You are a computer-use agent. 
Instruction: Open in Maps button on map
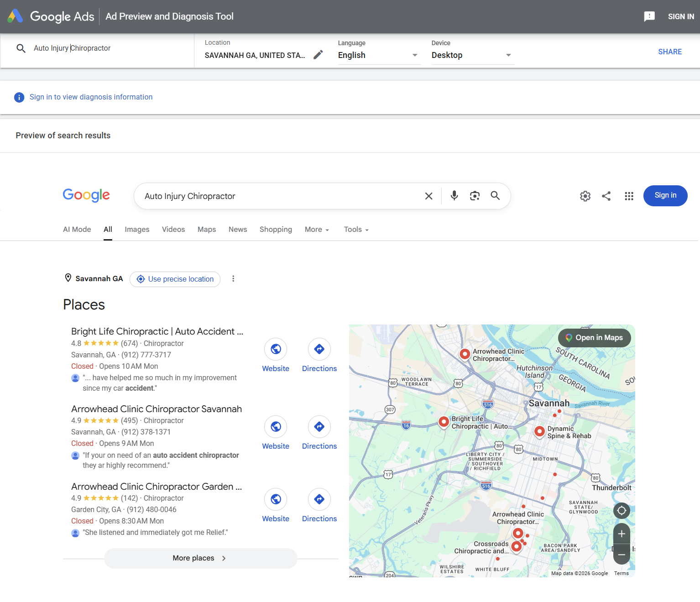(x=595, y=338)
